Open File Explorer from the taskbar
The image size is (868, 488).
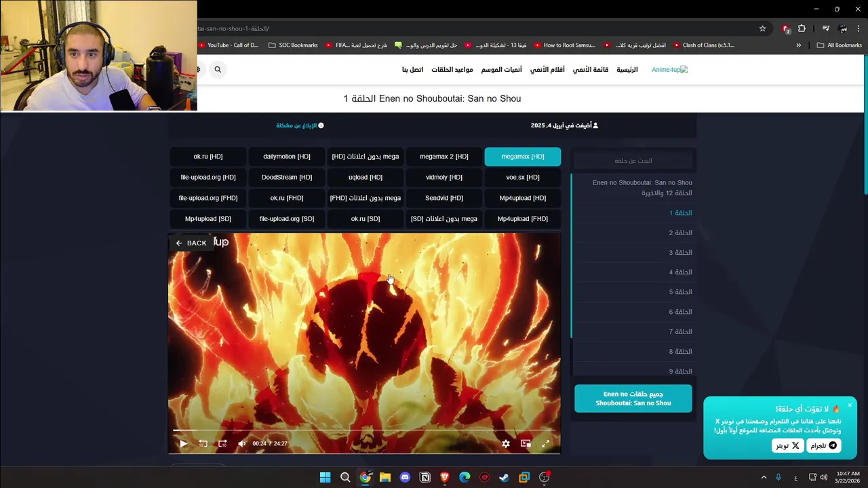385,477
